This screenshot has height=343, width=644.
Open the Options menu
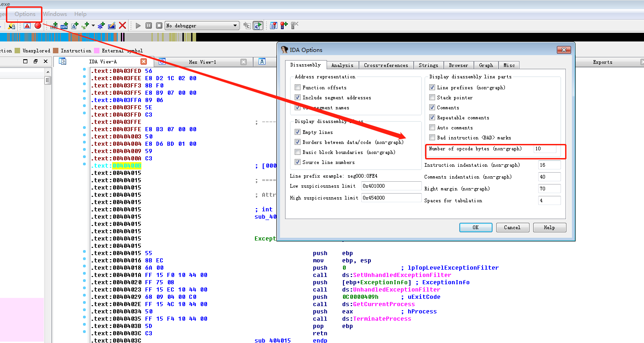tap(25, 14)
